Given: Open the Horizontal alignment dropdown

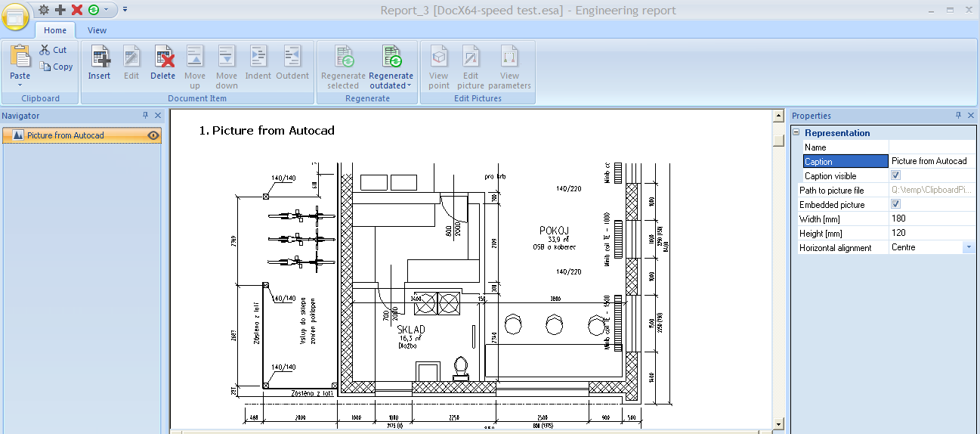Looking at the screenshot, I should pyautogui.click(x=968, y=247).
